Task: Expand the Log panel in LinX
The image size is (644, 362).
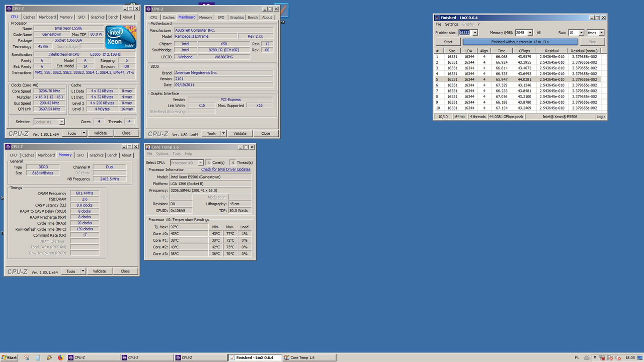Action: [x=601, y=117]
